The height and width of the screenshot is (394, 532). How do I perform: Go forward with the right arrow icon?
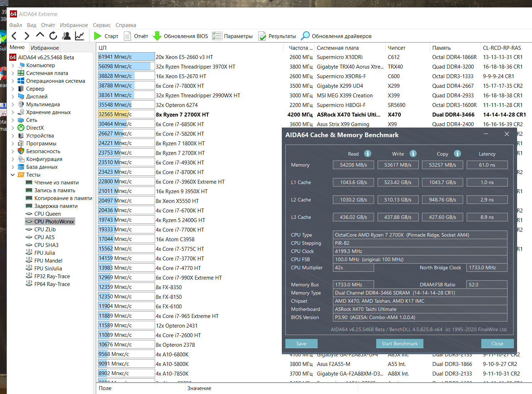tap(27, 36)
